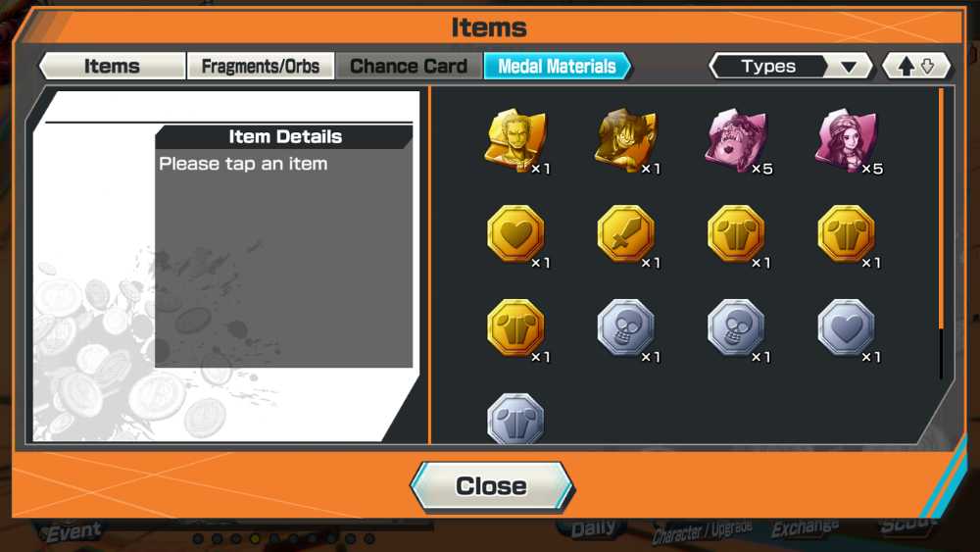Tap the gold heart medal
980x552 pixels.
point(515,233)
